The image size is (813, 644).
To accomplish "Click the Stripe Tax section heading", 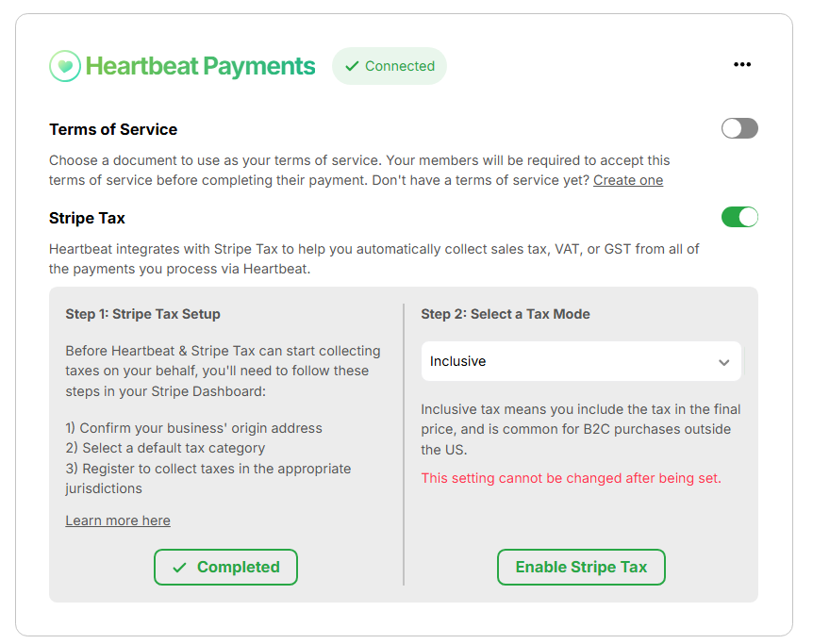I will [x=87, y=218].
